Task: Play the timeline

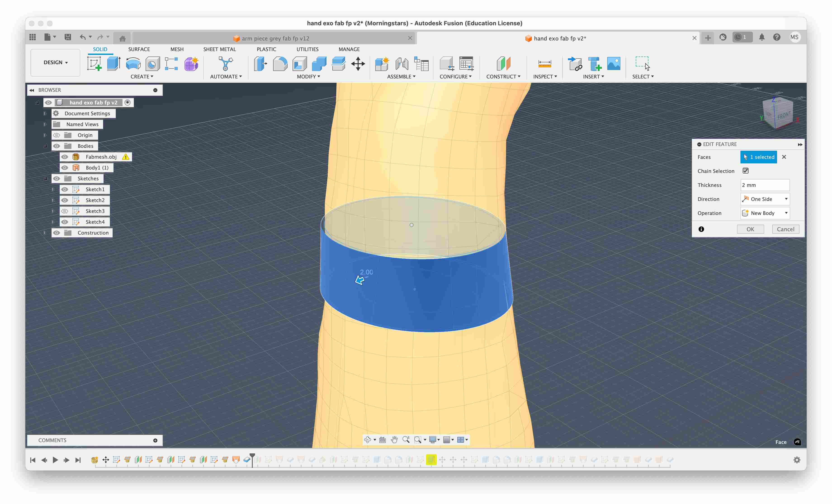Action: click(55, 460)
